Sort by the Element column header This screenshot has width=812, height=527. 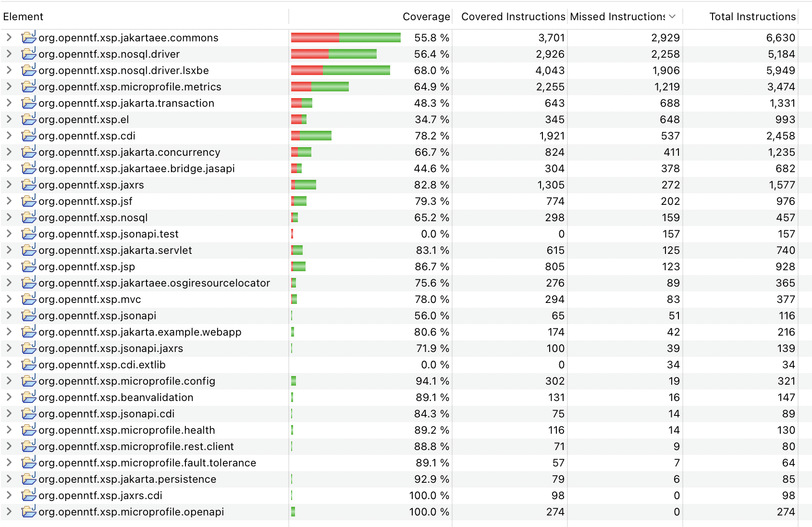[23, 16]
